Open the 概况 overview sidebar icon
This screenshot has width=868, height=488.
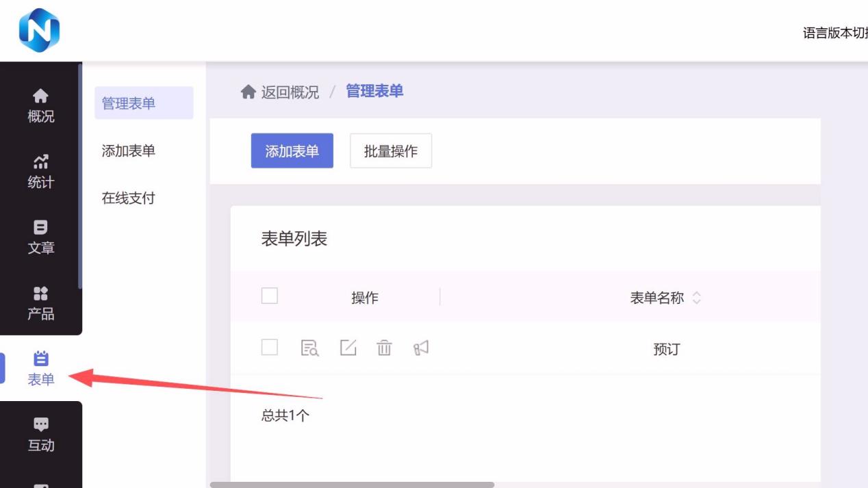pyautogui.click(x=41, y=105)
